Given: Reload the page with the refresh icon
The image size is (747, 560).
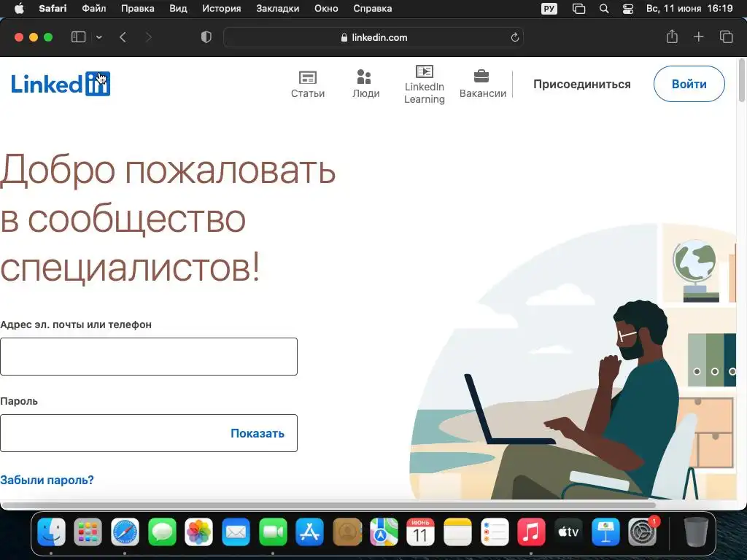Looking at the screenshot, I should (x=514, y=37).
